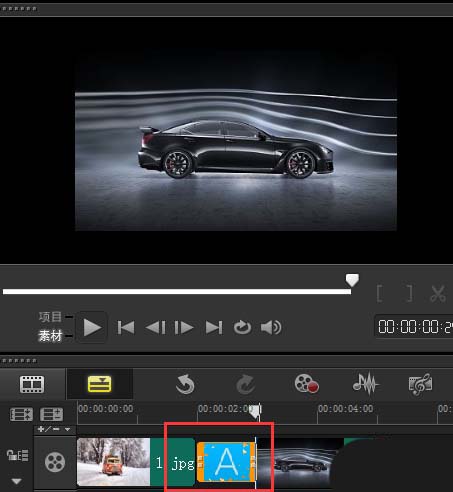
Task: Click the 00:00:00:00 ruler mark
Action: point(106,409)
